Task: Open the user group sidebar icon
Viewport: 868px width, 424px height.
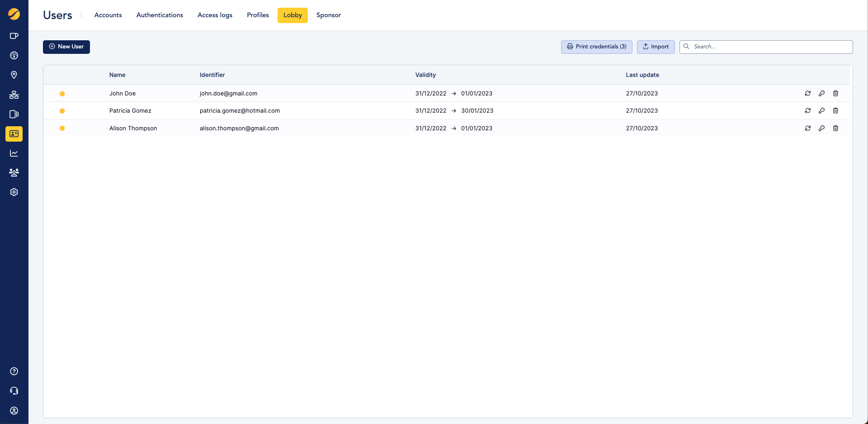Action: [14, 172]
